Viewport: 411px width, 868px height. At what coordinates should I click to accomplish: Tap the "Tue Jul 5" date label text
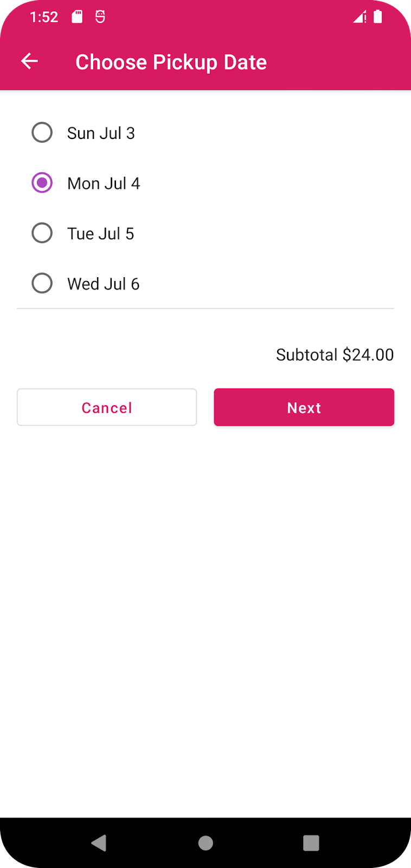click(100, 234)
